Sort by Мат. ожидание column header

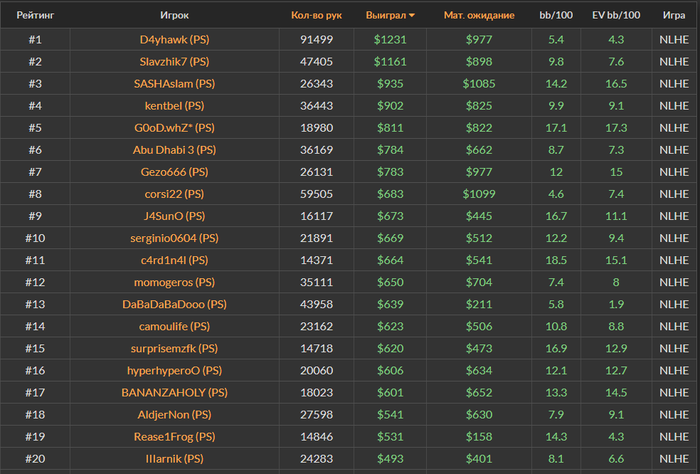(479, 15)
